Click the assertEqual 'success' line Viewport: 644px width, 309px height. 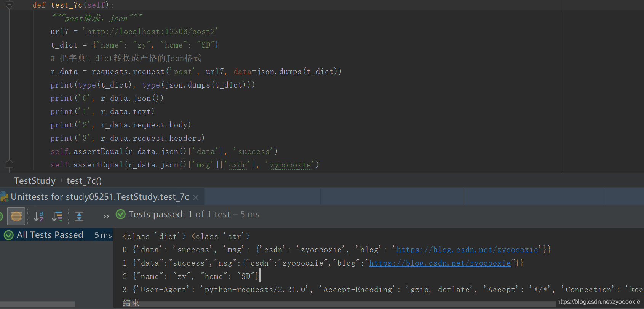(x=164, y=151)
